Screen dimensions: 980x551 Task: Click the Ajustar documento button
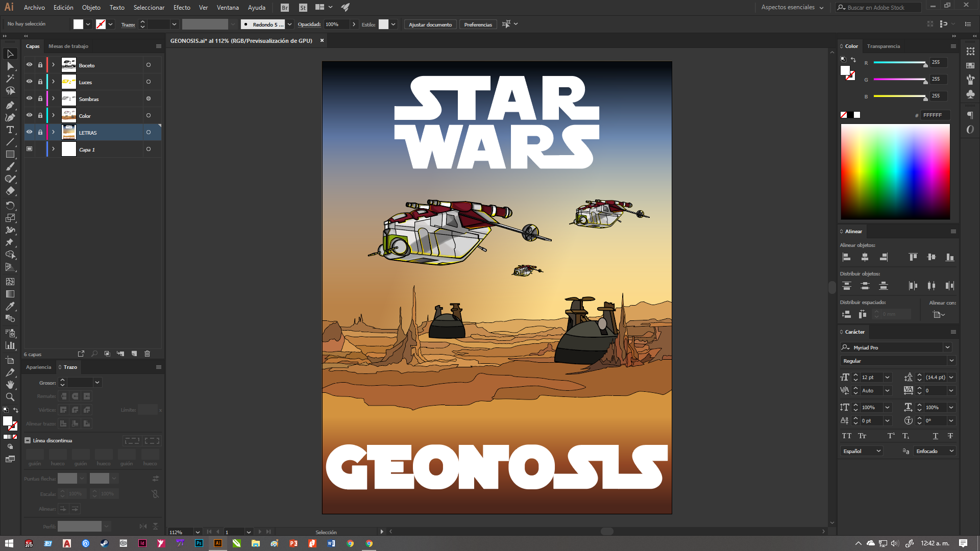(430, 24)
